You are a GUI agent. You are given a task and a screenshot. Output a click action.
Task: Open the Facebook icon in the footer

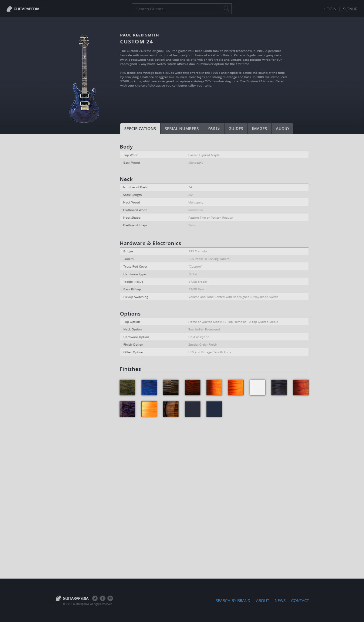(103, 598)
